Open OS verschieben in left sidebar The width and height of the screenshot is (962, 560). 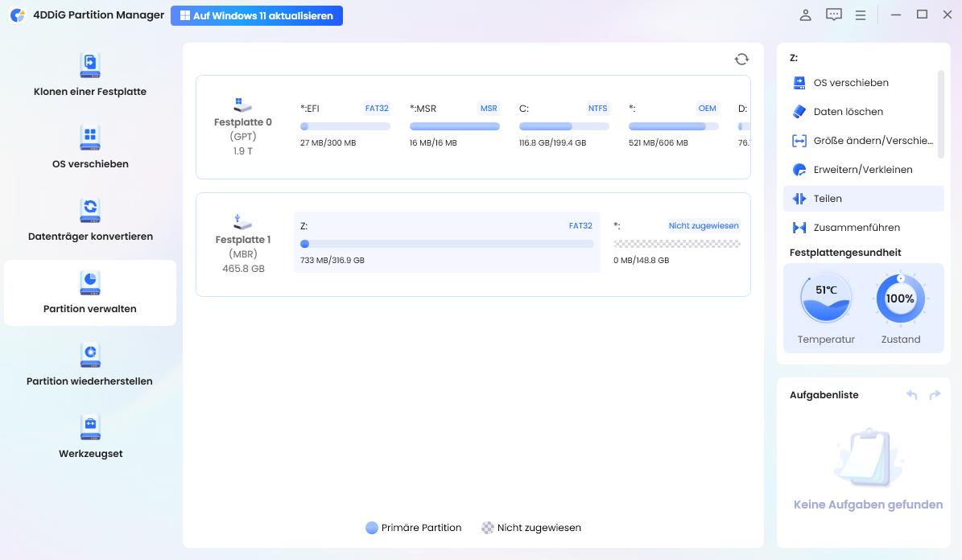(x=90, y=147)
